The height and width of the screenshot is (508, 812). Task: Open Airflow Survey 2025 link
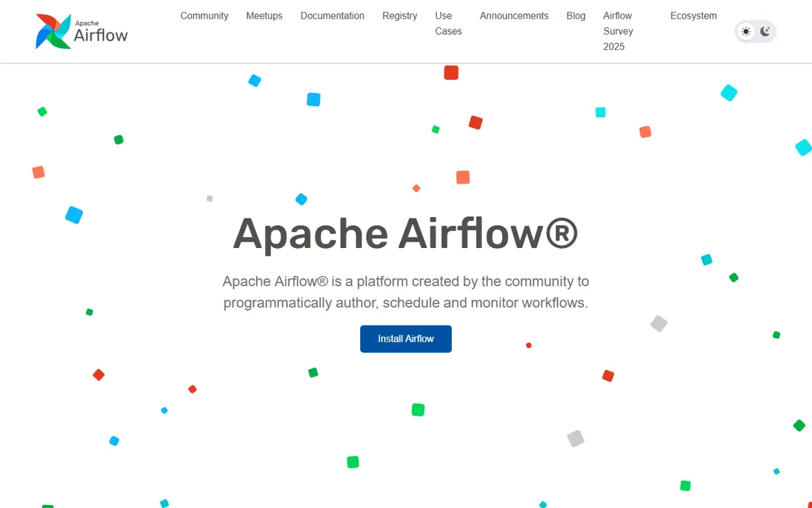[x=619, y=31]
